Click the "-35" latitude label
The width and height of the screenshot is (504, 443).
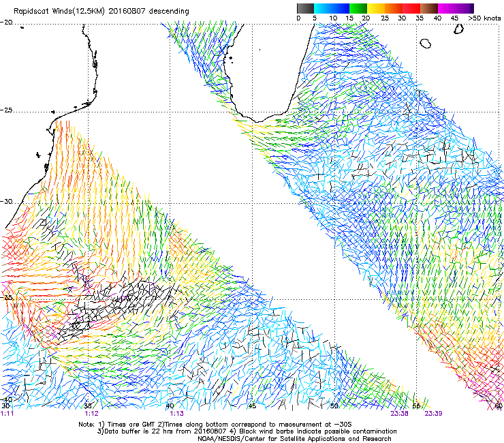[6, 298]
